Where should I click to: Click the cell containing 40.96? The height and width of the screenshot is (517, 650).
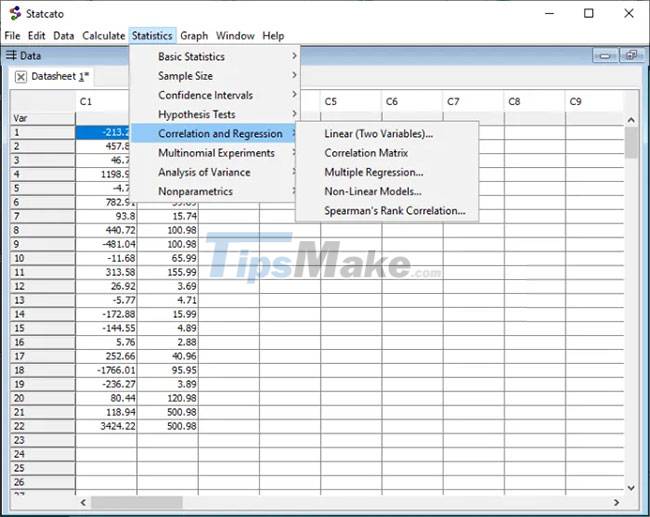[167, 356]
